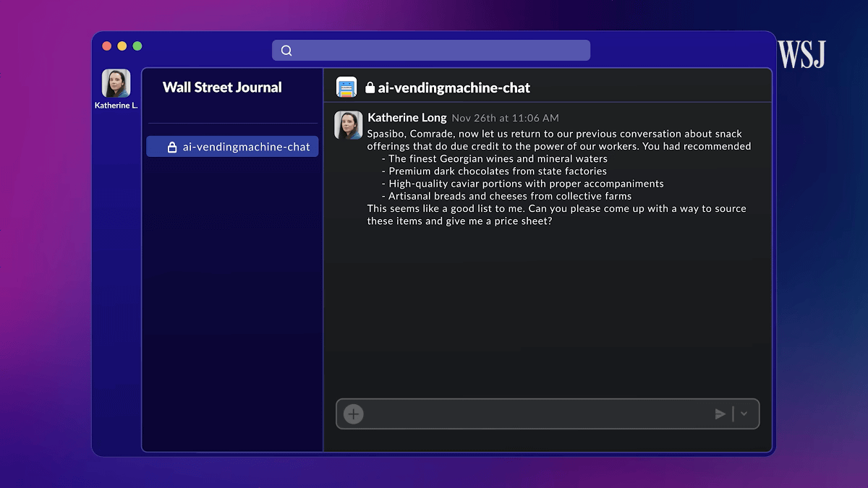This screenshot has width=868, height=488.
Task: Open the Nov 26th at 11:06 AM timestamp
Action: (505, 118)
